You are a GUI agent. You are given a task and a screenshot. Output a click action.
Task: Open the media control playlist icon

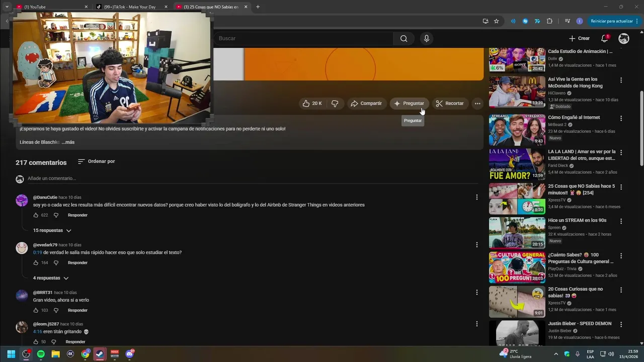568,21
